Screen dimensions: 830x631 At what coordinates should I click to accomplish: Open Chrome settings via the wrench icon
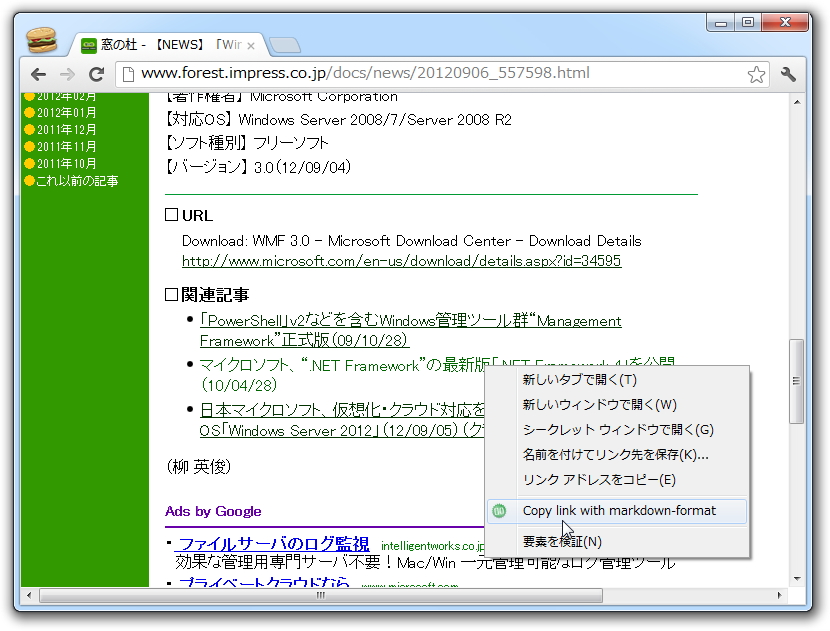point(789,74)
